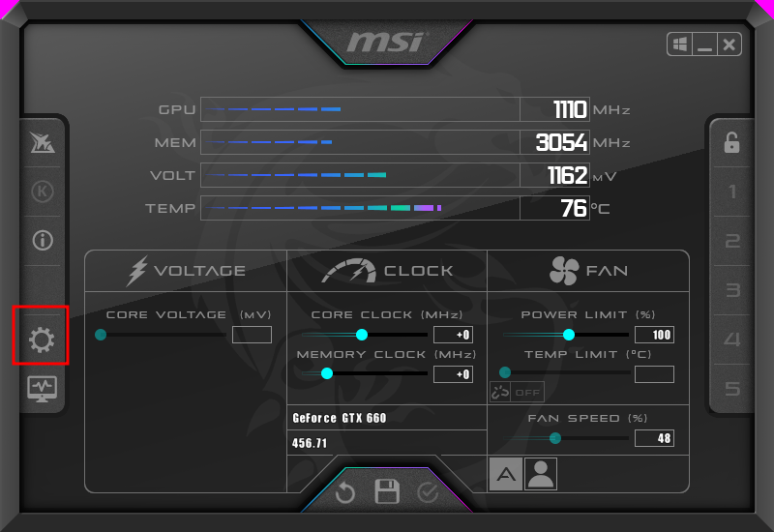
Task: Click Core Clock slider handle
Action: [362, 335]
